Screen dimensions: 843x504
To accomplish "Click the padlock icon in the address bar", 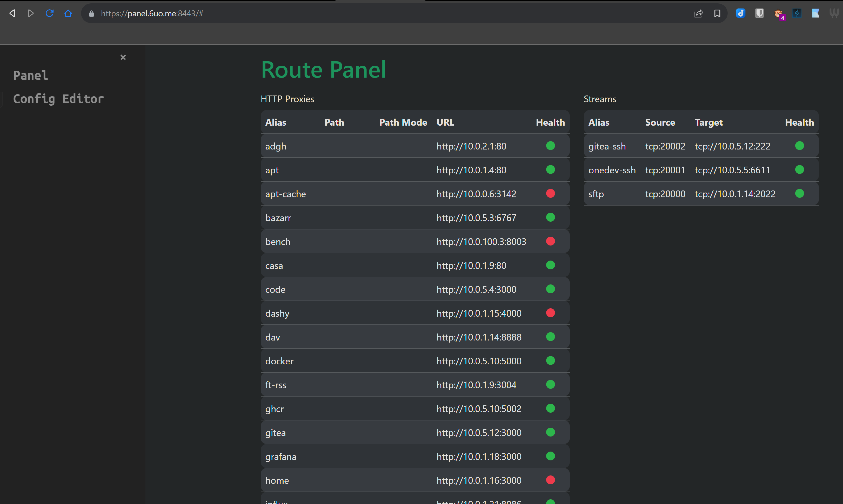I will [x=91, y=13].
